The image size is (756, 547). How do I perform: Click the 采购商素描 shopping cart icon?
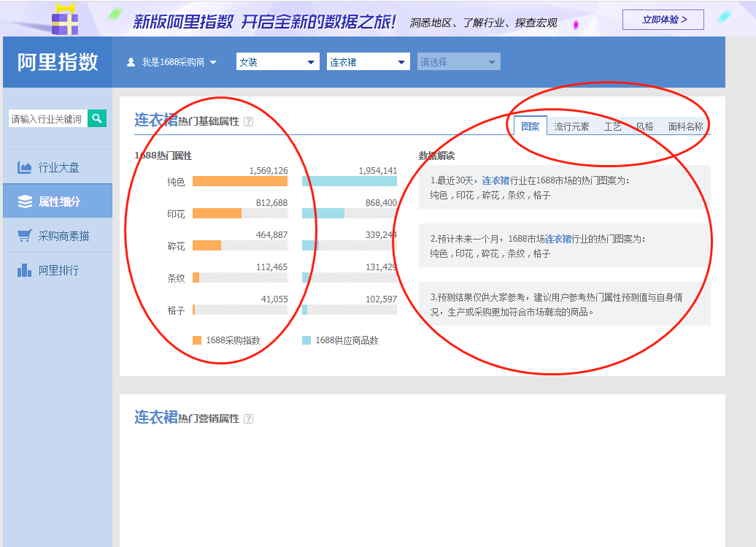coord(25,235)
